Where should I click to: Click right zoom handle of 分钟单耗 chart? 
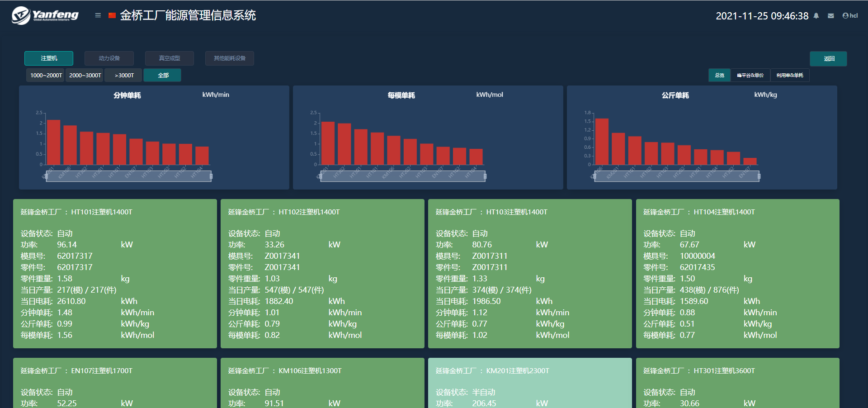211,176
